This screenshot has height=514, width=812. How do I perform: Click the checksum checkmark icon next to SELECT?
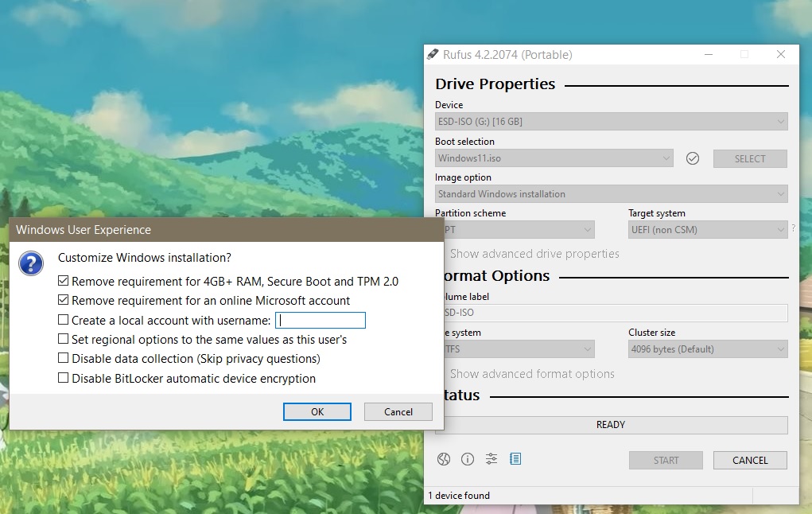tap(693, 158)
